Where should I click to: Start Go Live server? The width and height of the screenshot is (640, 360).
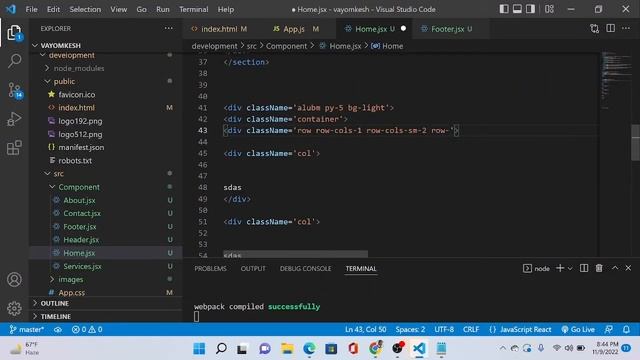(x=578, y=329)
